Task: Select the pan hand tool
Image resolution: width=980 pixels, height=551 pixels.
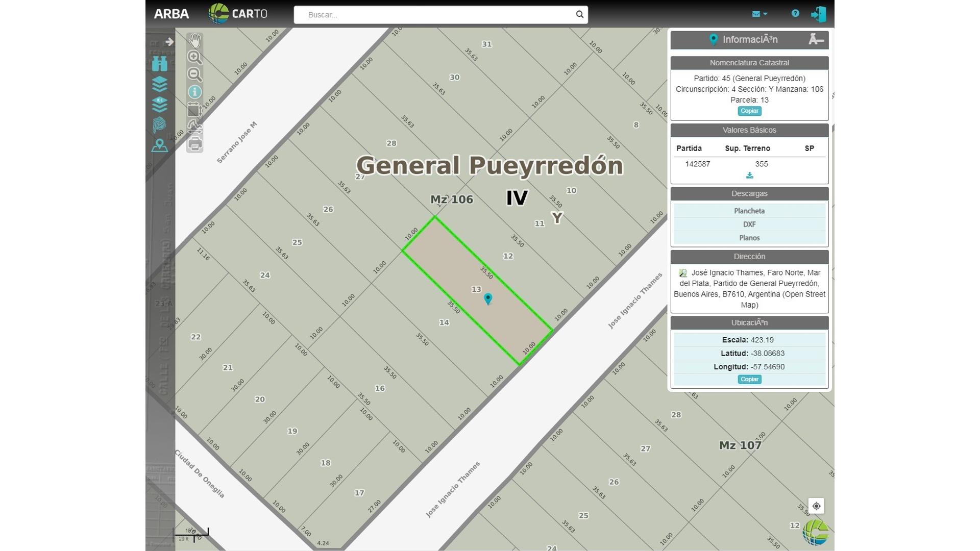Action: 194,40
